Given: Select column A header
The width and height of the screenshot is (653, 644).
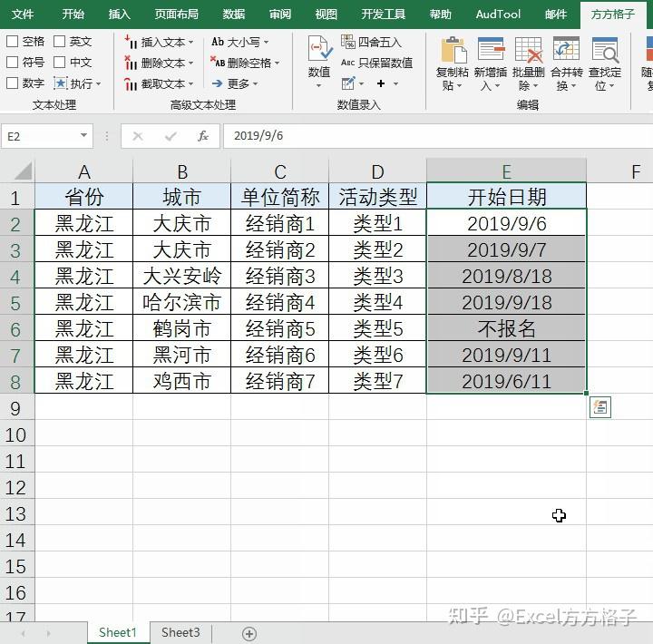Looking at the screenshot, I should 83,171.
